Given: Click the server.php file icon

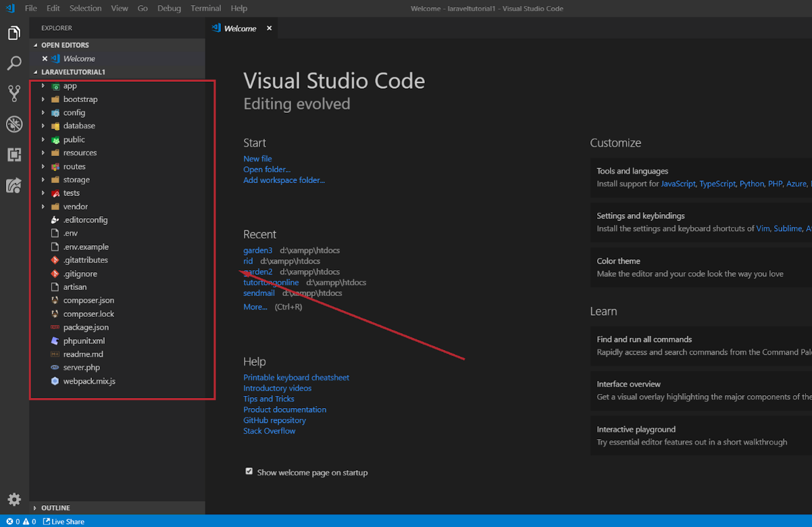Looking at the screenshot, I should point(55,368).
